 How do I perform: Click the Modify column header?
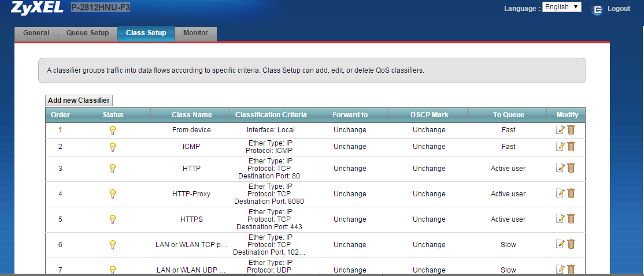[567, 115]
